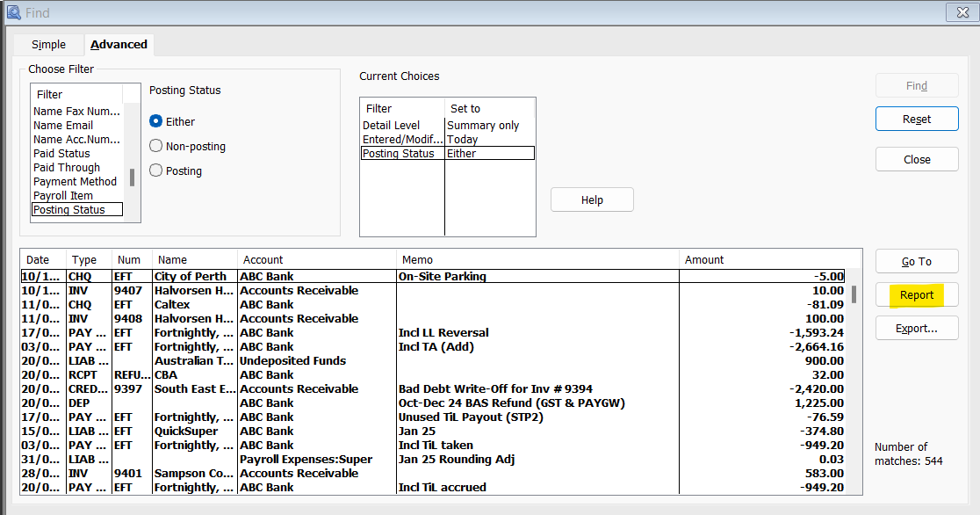The image size is (980, 515).
Task: Click Summary only value in Current Choices
Action: coord(483,125)
